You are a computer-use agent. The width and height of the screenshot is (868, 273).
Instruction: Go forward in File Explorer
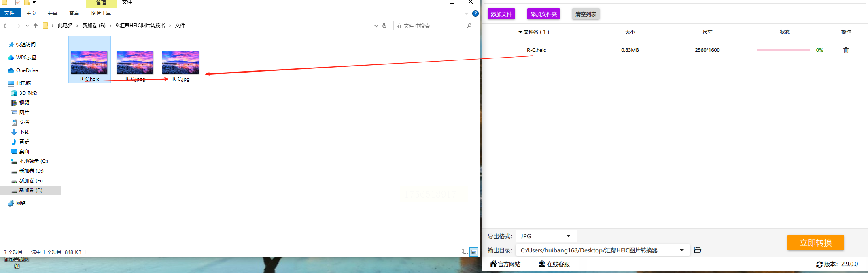(x=17, y=26)
